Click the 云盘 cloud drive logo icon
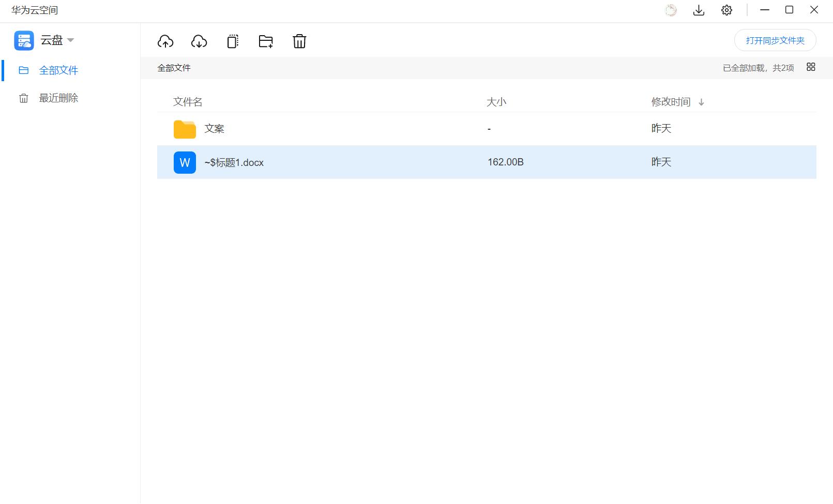833x504 pixels. point(24,40)
